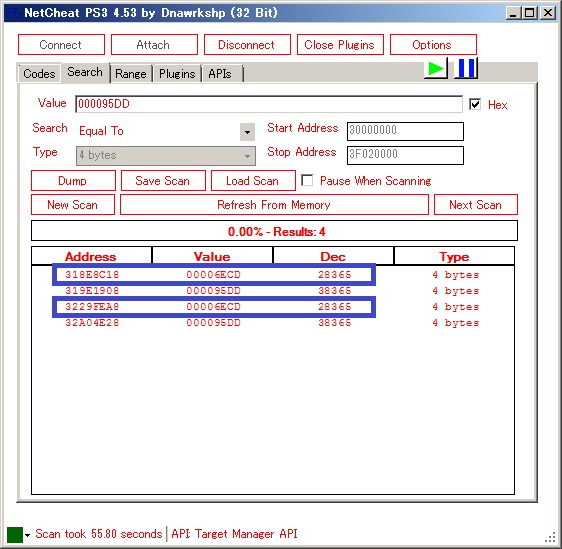Switch to the Codes tab
The width and height of the screenshot is (562, 549).
click(39, 74)
